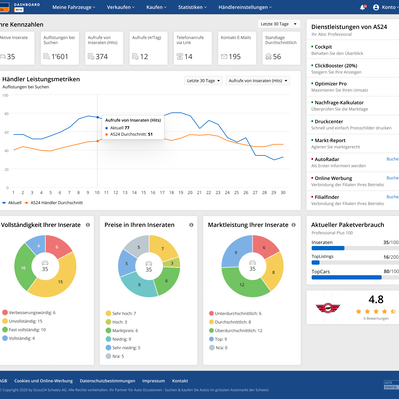Click info icon beside Vollständigkeit Ihrer Inserate

[x=88, y=225]
